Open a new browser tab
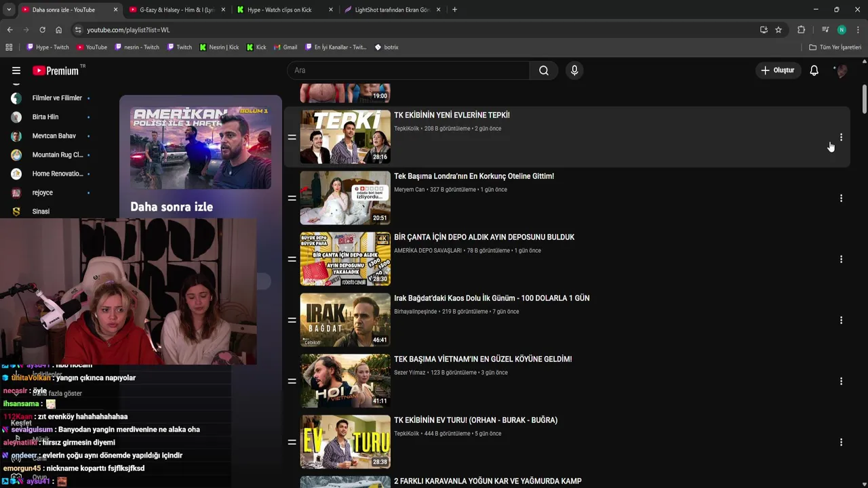Image resolution: width=868 pixels, height=488 pixels. click(454, 9)
